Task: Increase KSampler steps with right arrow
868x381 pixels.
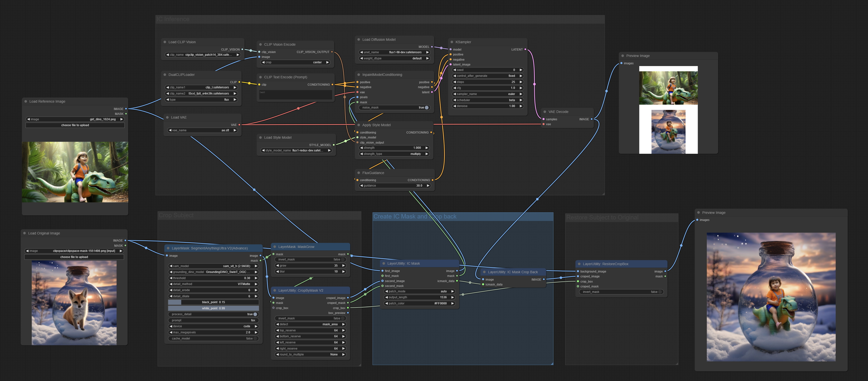Action: click(x=521, y=82)
